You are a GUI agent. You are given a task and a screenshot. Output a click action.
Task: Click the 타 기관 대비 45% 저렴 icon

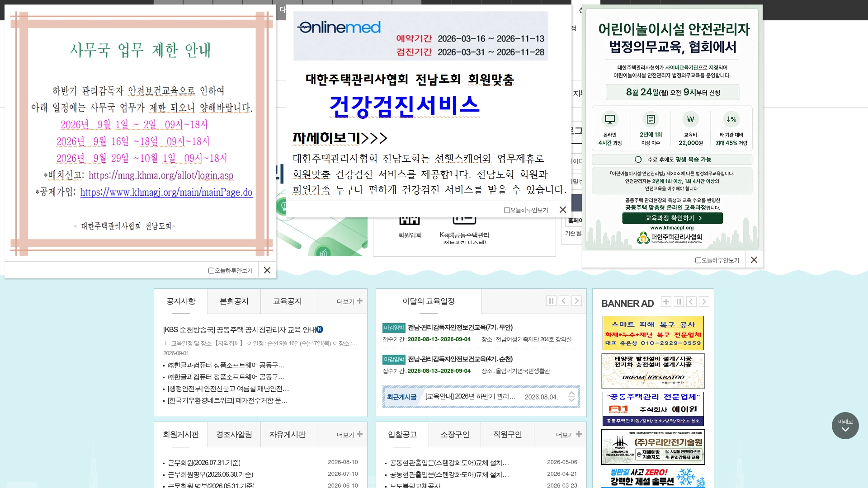731,119
